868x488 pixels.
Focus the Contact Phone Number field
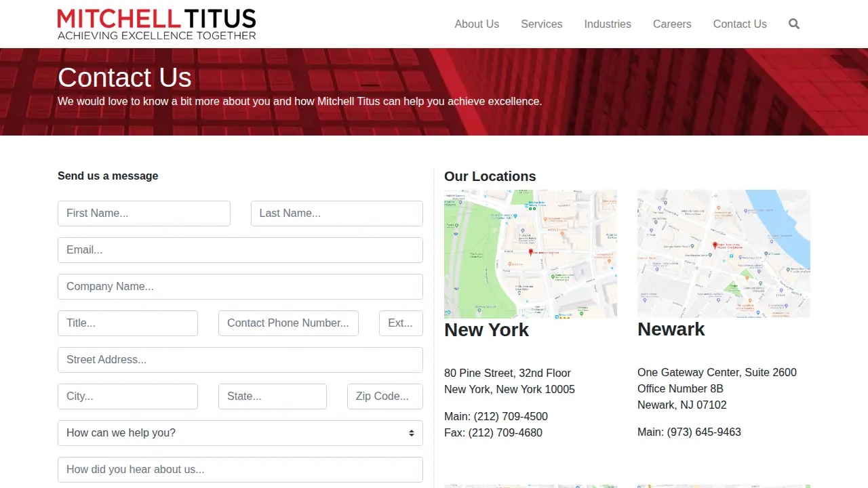pyautogui.click(x=288, y=323)
